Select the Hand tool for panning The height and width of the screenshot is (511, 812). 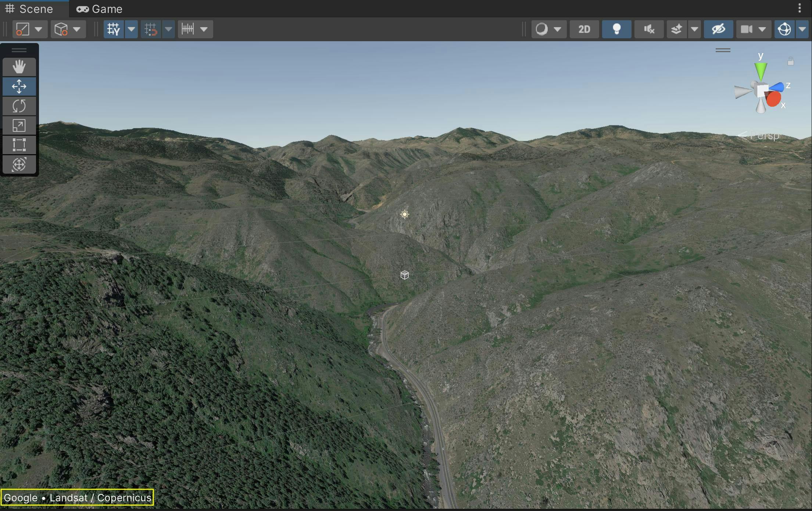point(19,67)
